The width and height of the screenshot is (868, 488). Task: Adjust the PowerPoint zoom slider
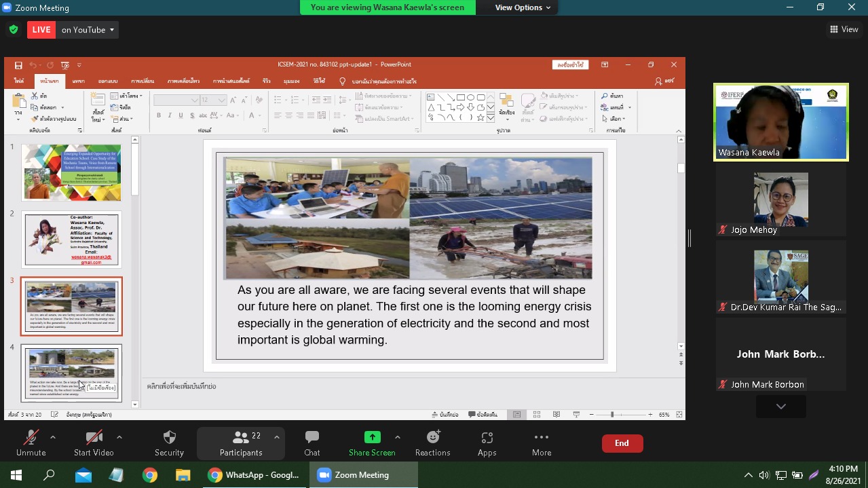click(612, 415)
